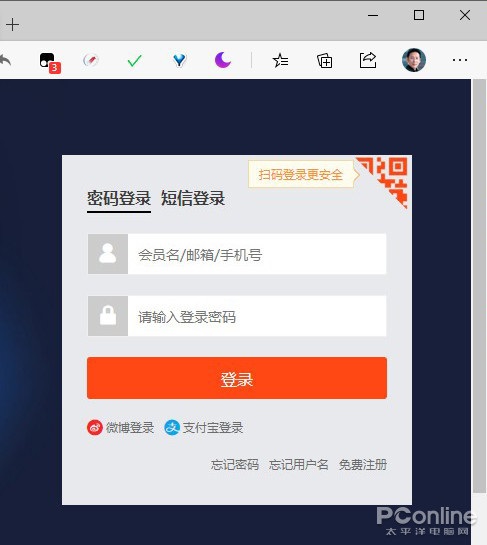Screen dimensions: 487x545
Task: Open the Favorites star list icon
Action: (280, 60)
